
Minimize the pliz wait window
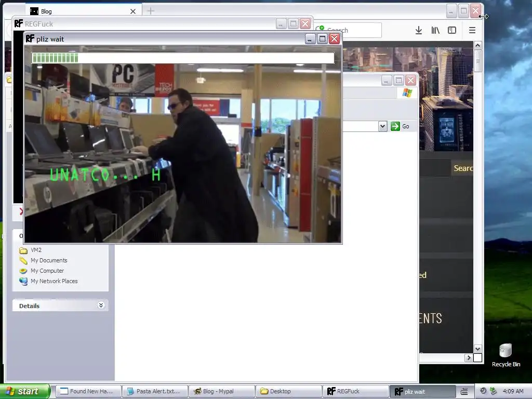pyautogui.click(x=310, y=39)
